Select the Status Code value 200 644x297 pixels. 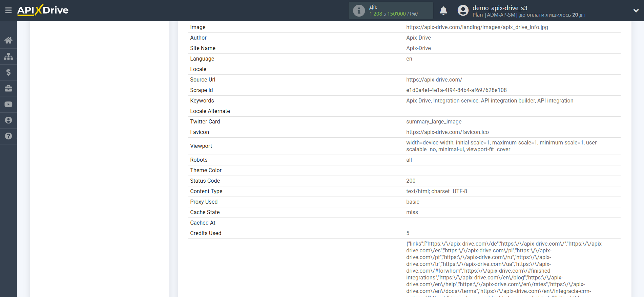point(411,181)
